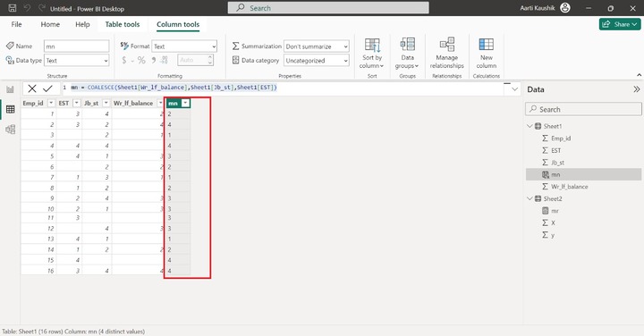Collapse the Sheet1 table tree
This screenshot has height=336, width=644.
click(530, 126)
